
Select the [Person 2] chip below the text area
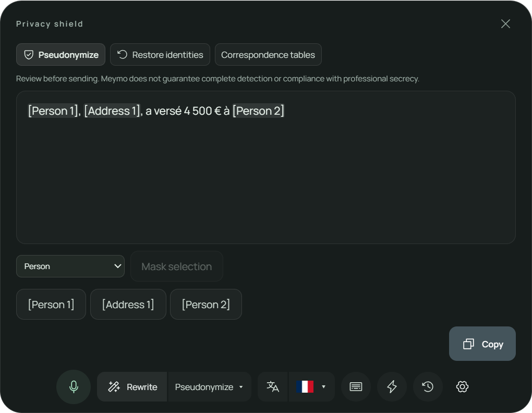[205, 304]
